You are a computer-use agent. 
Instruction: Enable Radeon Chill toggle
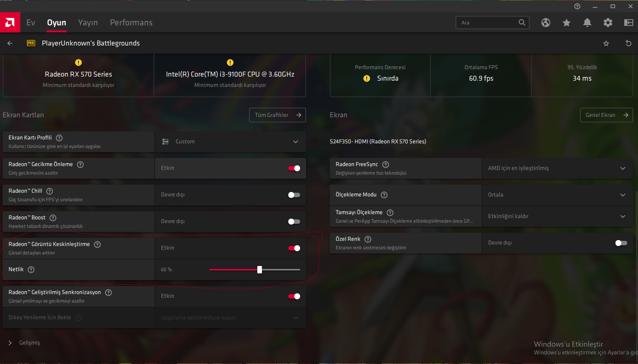click(294, 195)
